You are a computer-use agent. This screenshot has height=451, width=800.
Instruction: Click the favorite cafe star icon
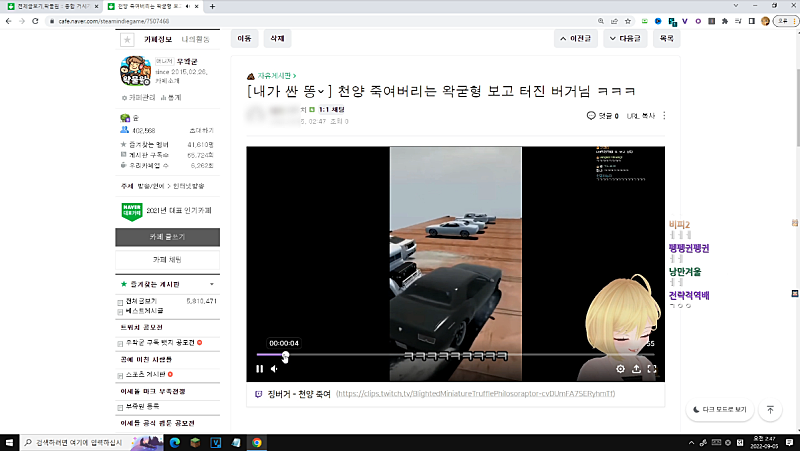127,39
